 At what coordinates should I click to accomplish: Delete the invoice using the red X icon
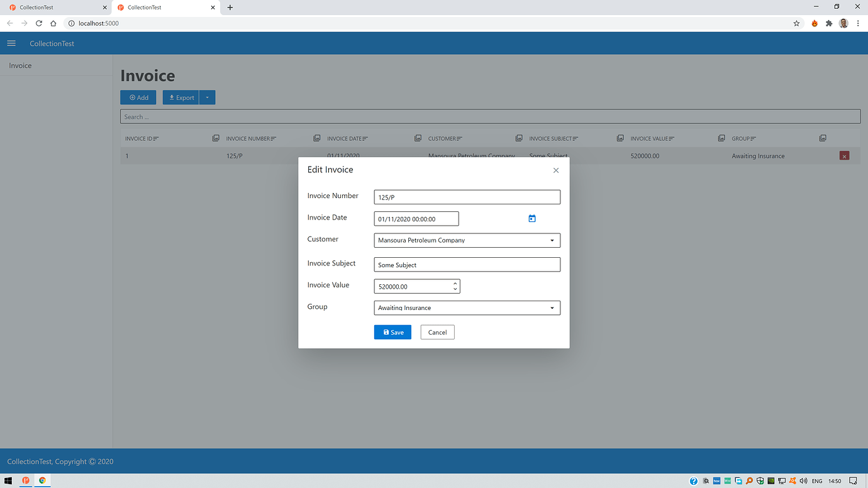tap(844, 155)
